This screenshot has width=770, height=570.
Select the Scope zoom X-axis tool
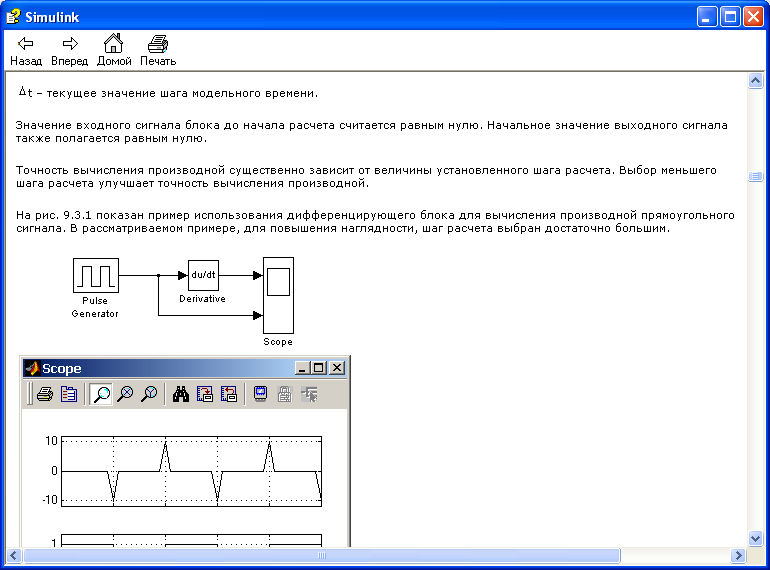coord(126,394)
